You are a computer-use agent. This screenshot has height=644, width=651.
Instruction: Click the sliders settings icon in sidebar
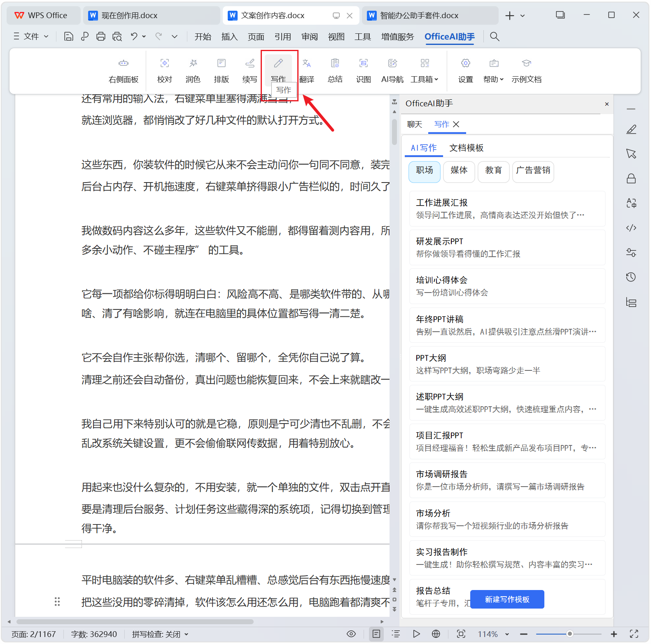tap(631, 253)
